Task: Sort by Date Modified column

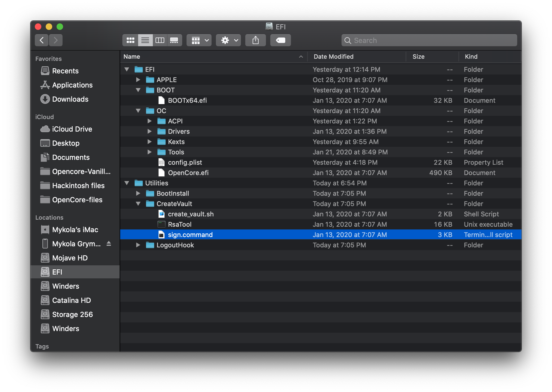Action: pyautogui.click(x=333, y=57)
